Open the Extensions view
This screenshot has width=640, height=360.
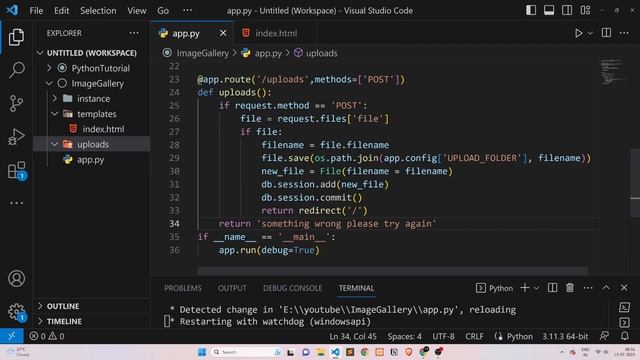16,170
